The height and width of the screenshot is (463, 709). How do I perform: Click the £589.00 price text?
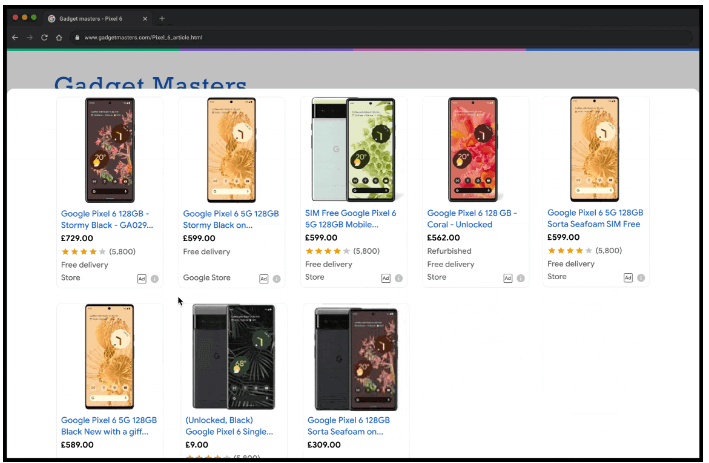coord(77,445)
